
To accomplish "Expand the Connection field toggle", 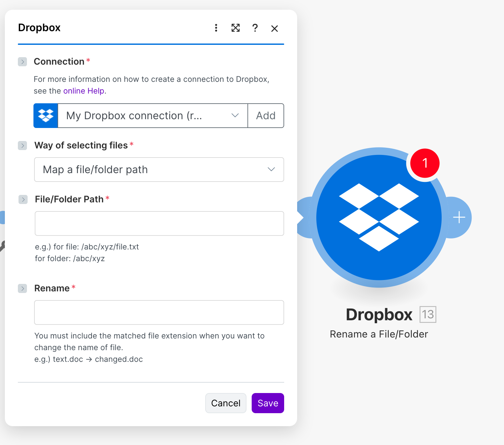I will (x=22, y=62).
